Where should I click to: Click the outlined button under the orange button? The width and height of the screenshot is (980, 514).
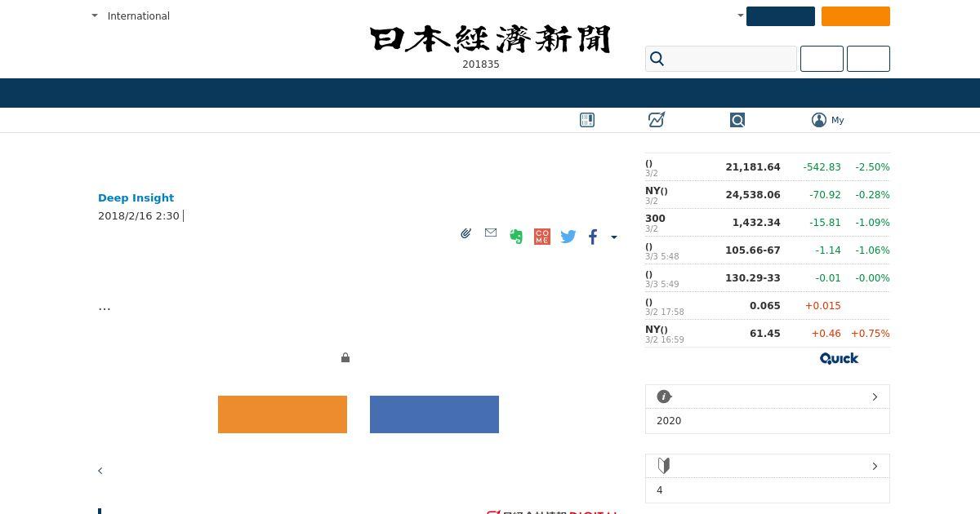868,59
